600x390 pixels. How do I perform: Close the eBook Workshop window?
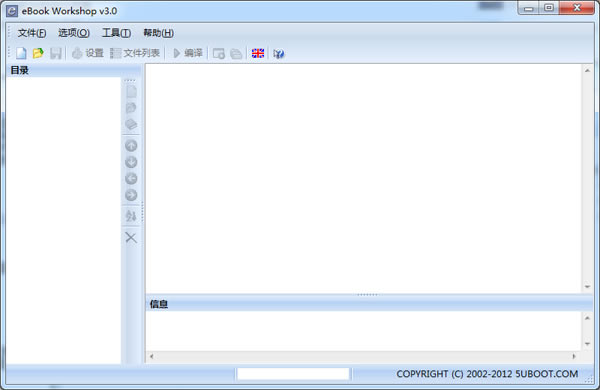(x=577, y=8)
